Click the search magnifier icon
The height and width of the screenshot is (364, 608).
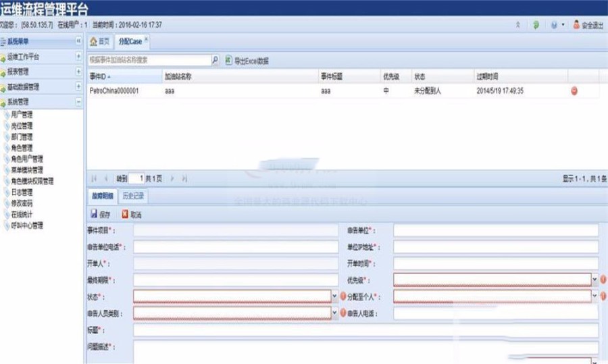[215, 60]
